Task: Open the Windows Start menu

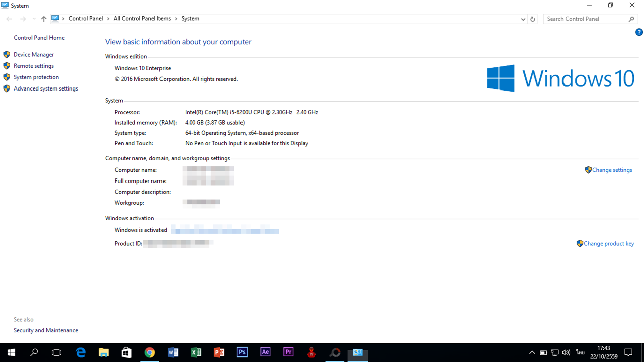Action: pos(11,352)
